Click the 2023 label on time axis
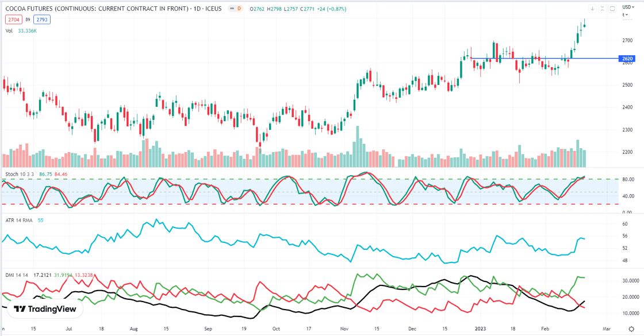Image resolution: width=644 pixels, height=336 pixels. coord(480,329)
